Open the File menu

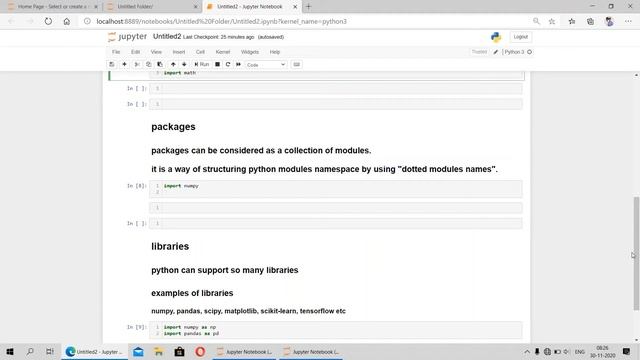[116, 52]
